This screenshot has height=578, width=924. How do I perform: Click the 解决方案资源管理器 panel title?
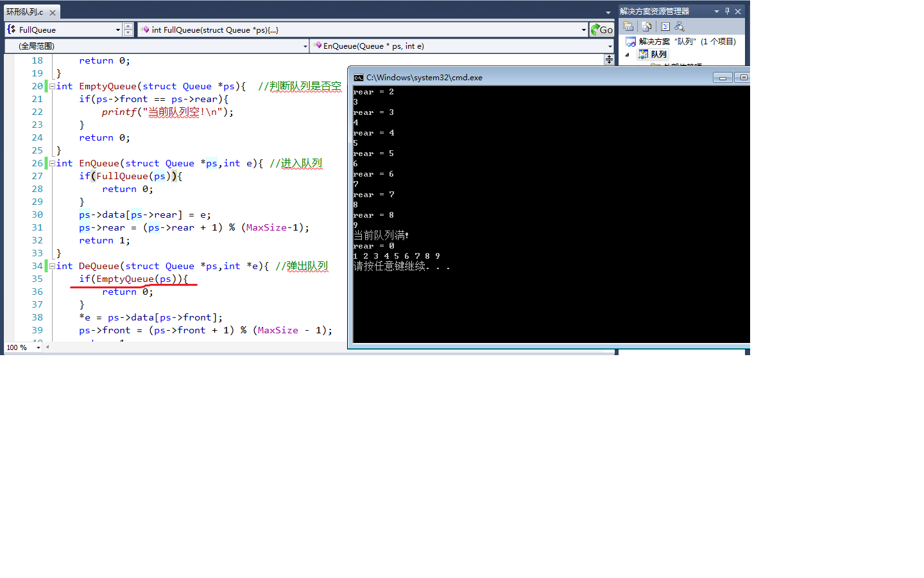coord(654,12)
